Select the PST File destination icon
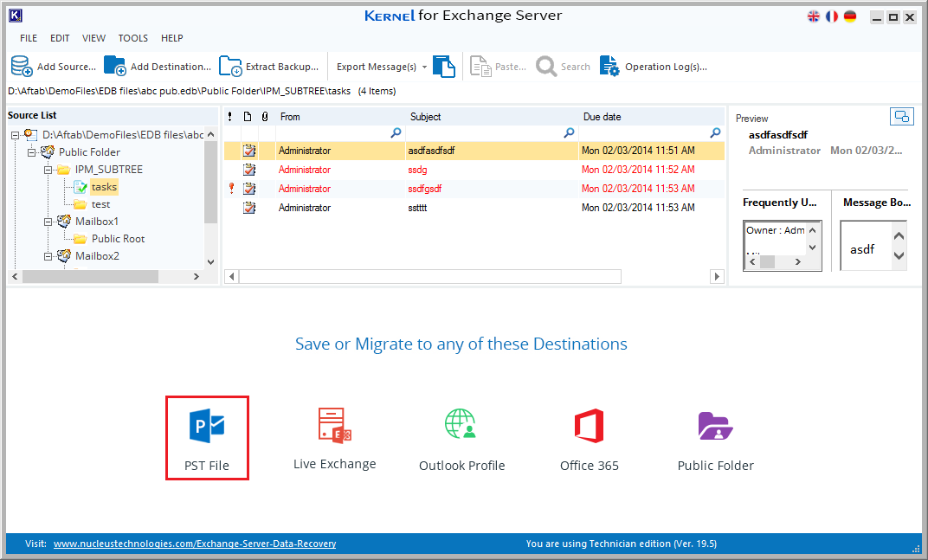 pos(207,426)
